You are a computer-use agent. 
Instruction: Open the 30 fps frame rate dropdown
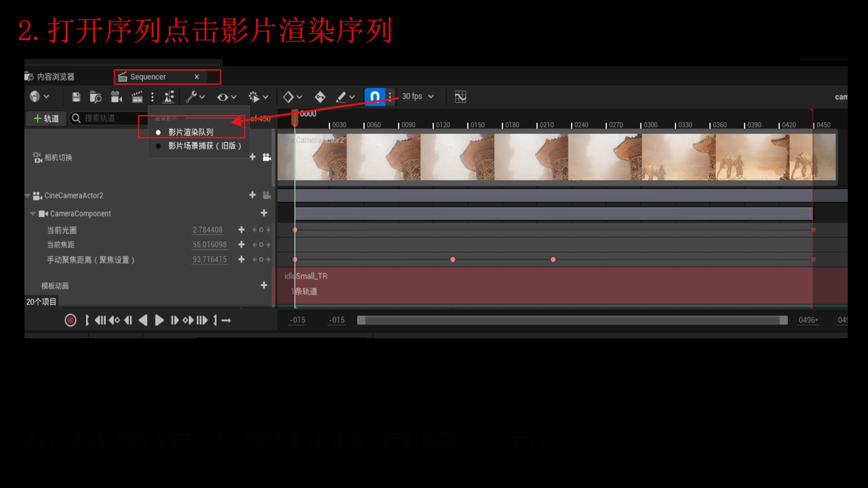(418, 97)
